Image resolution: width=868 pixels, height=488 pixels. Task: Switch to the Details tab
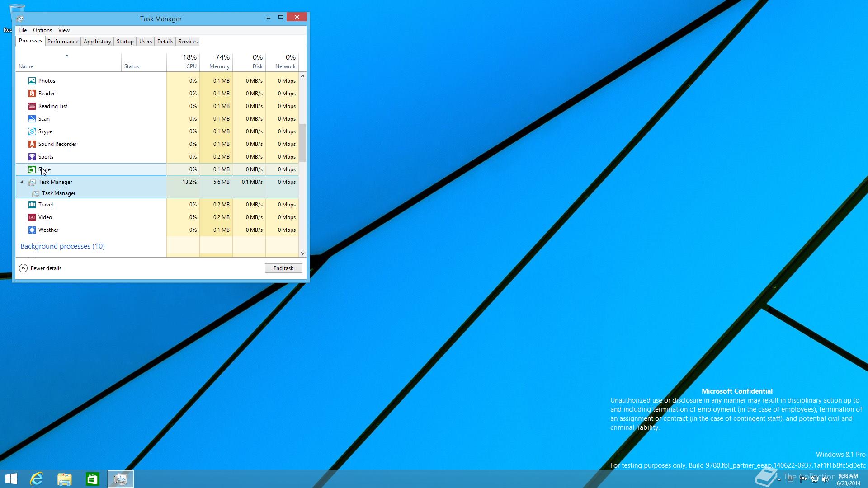[x=165, y=42]
